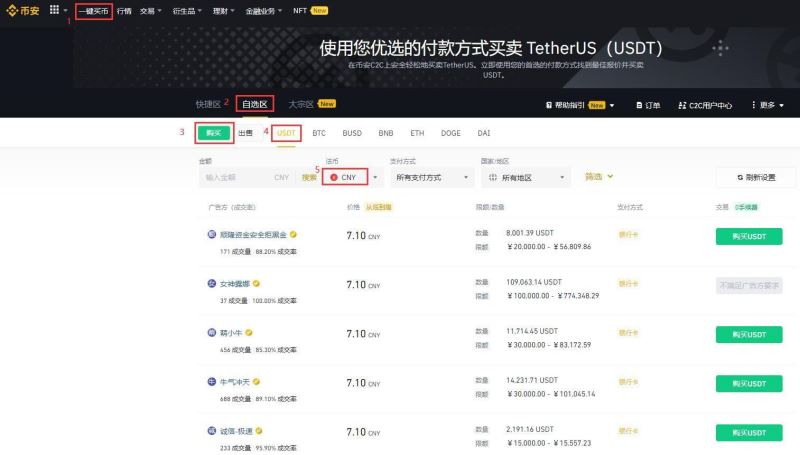Click the 0手续费 fee tag
800x455 pixels.
[746, 207]
